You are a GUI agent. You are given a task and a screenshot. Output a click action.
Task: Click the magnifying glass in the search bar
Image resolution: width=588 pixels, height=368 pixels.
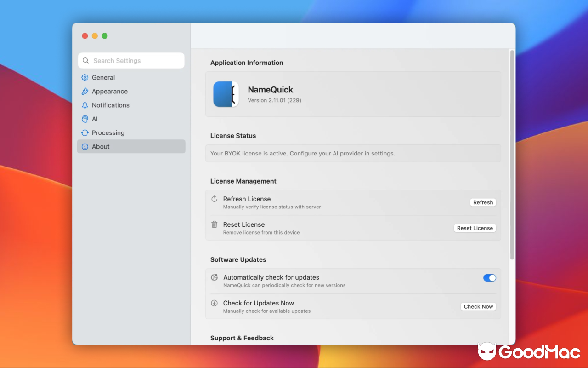point(85,60)
